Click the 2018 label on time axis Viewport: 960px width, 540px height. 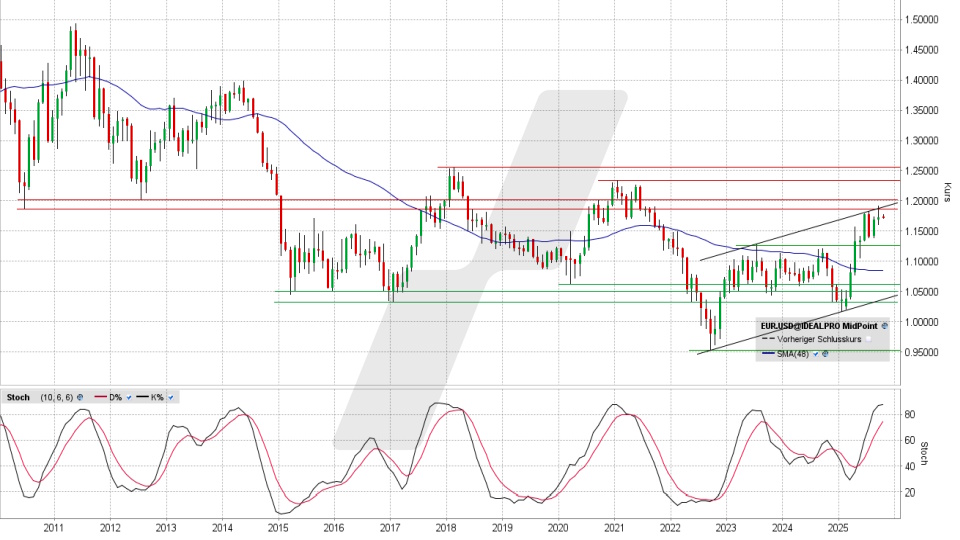(x=446, y=527)
